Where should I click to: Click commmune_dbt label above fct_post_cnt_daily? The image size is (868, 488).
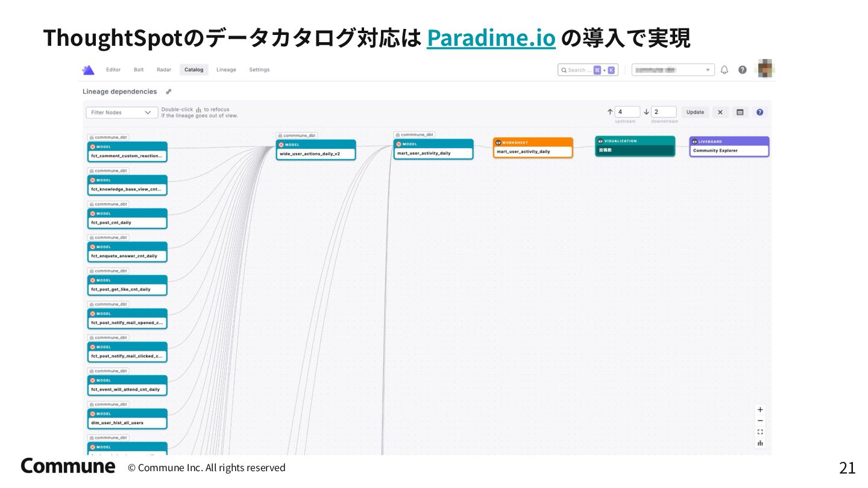[x=108, y=204]
